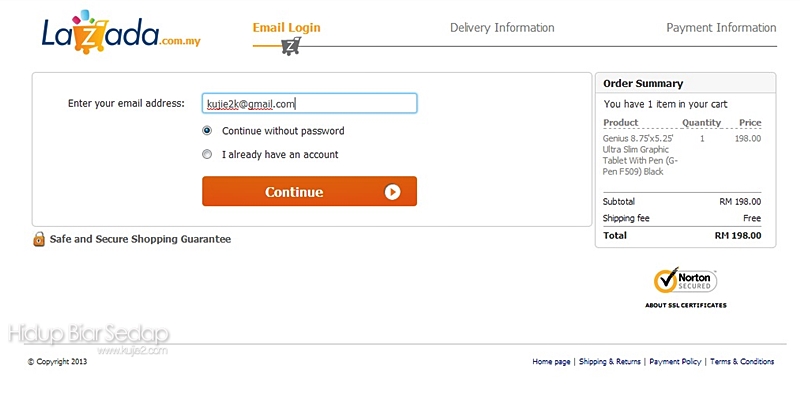The height and width of the screenshot is (402, 800).
Task: Click the padlock secure shopping icon
Action: point(39,239)
